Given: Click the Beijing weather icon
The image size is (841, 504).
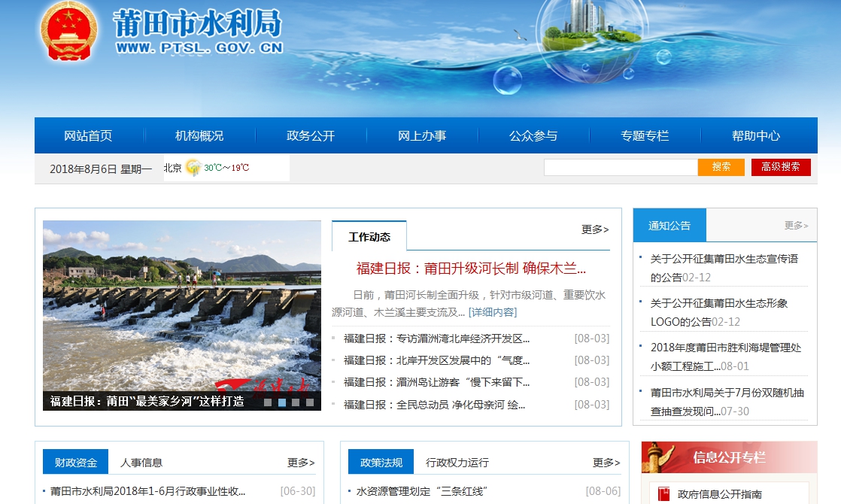Looking at the screenshot, I should coord(193,168).
